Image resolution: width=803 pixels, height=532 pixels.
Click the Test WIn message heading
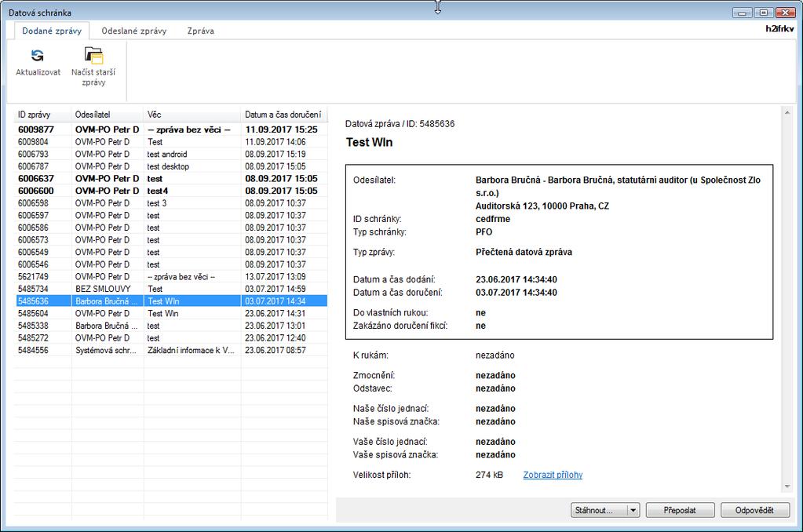pos(369,142)
